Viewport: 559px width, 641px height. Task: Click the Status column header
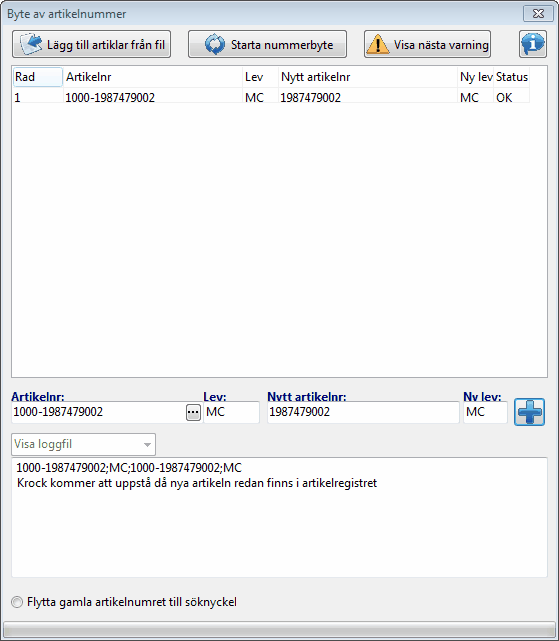click(512, 77)
